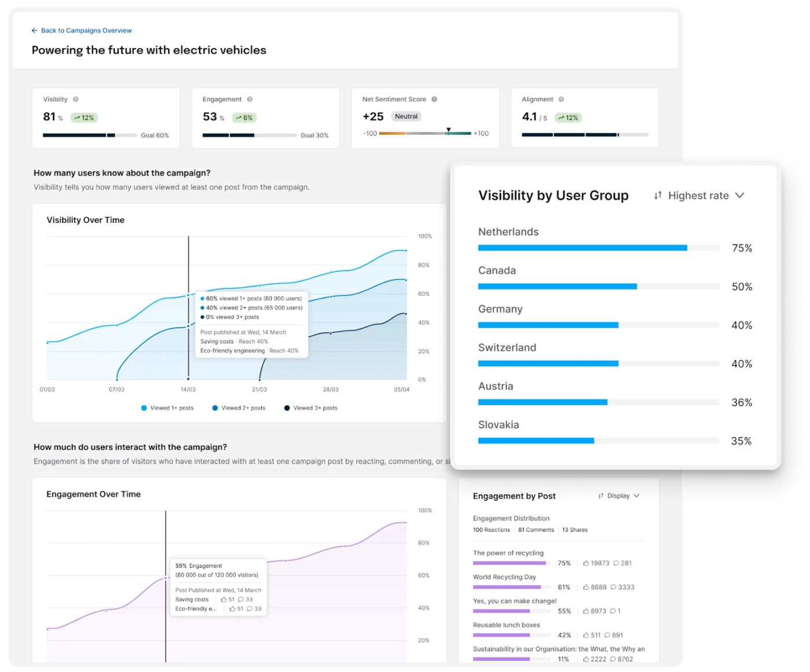The height and width of the screenshot is (672, 810).
Task: Toggle the Viewed 3+ posts legend item
Action: pyautogui.click(x=311, y=408)
